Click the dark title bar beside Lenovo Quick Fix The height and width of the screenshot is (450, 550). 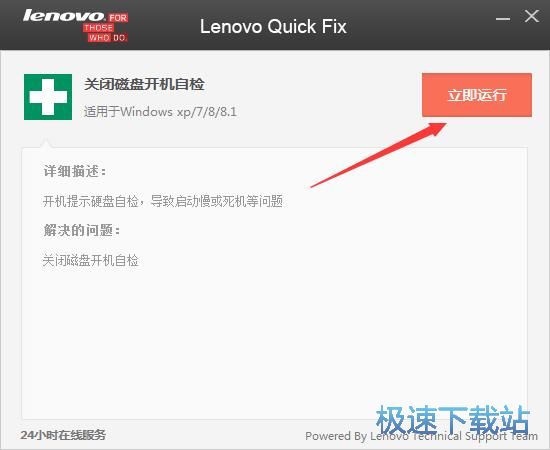coord(421,26)
